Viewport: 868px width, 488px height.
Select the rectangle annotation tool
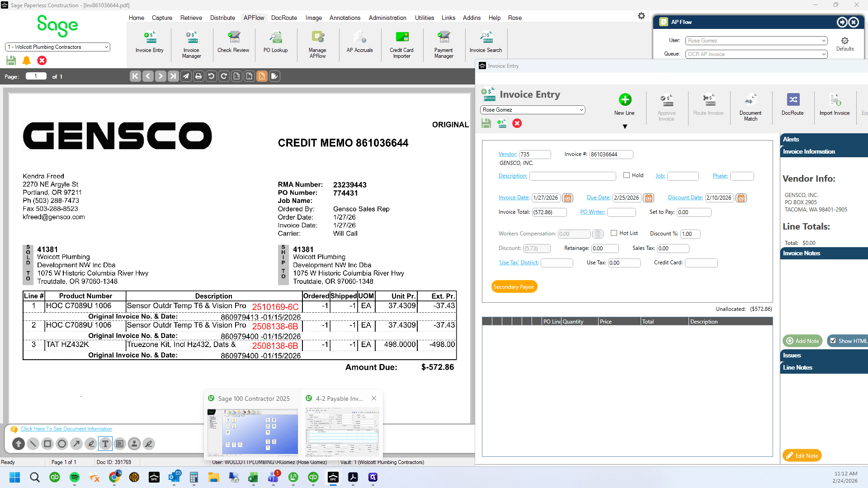click(x=47, y=444)
